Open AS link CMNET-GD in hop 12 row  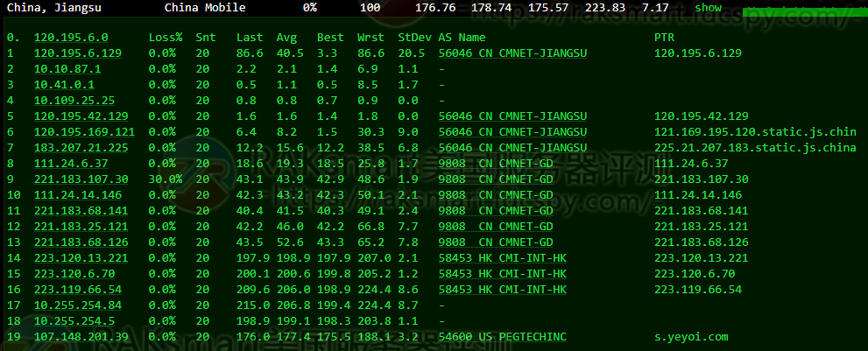[496, 227]
